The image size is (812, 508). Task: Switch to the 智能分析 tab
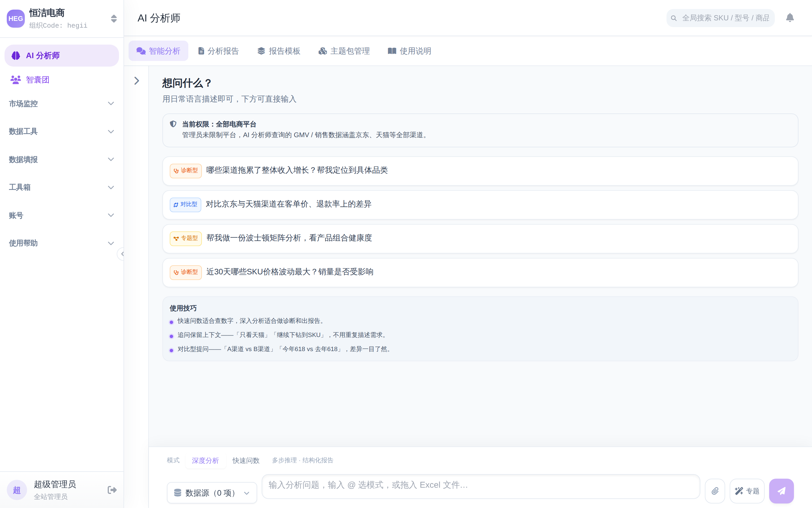click(x=158, y=51)
